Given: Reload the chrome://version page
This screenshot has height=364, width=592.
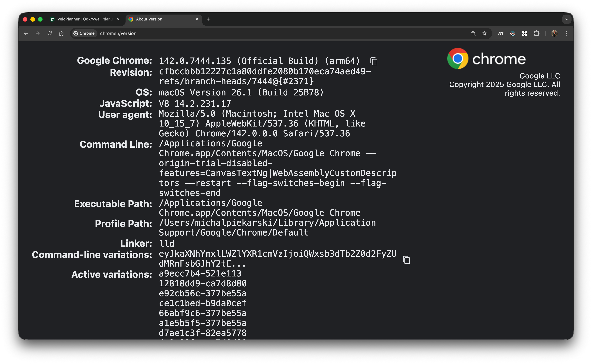Looking at the screenshot, I should [x=50, y=34].
